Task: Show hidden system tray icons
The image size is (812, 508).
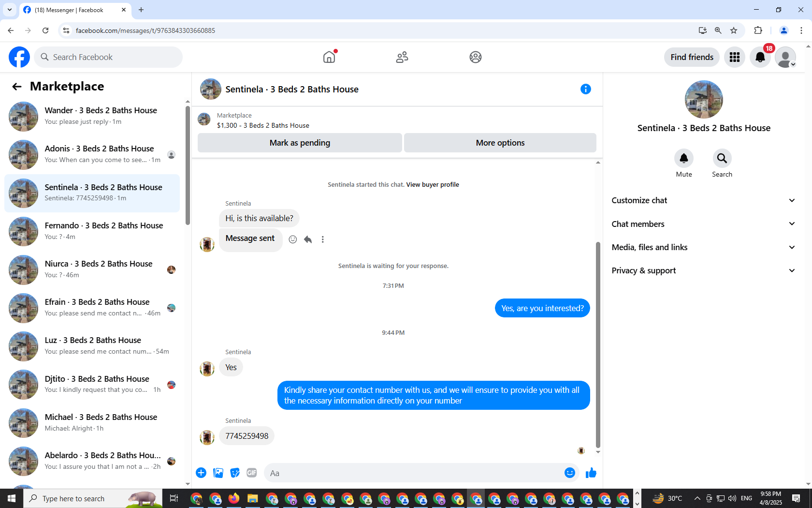Action: click(697, 498)
